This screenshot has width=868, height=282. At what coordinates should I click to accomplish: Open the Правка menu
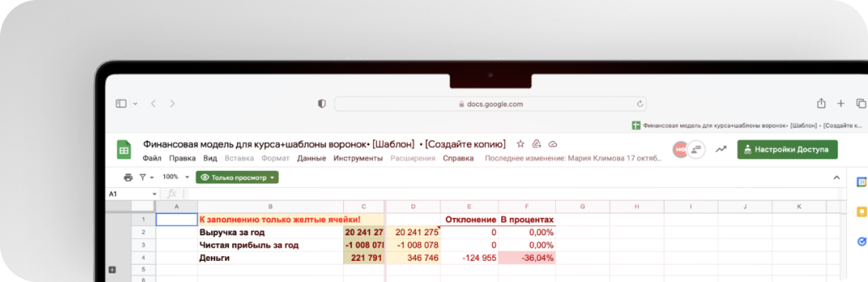(182, 158)
